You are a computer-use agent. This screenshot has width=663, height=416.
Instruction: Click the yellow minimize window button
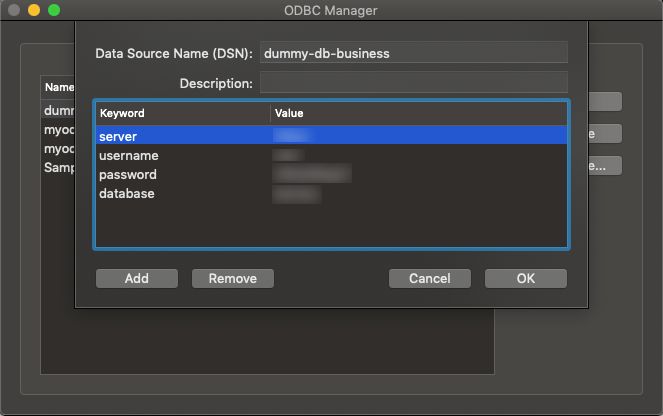34,10
